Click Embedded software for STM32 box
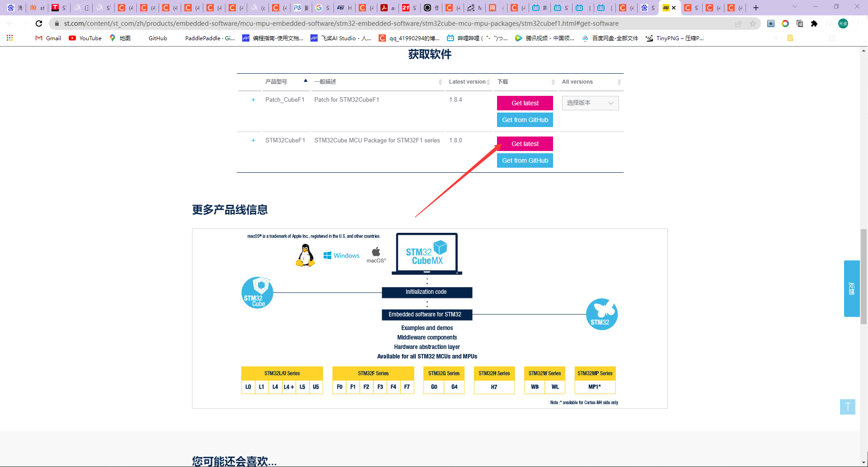Screen dimensions: 868x467 pos(427,315)
